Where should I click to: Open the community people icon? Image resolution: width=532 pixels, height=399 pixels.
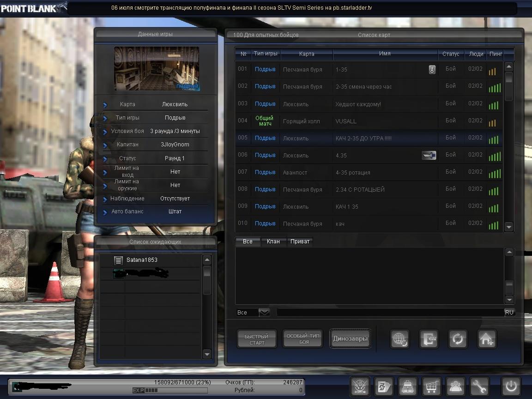455,386
